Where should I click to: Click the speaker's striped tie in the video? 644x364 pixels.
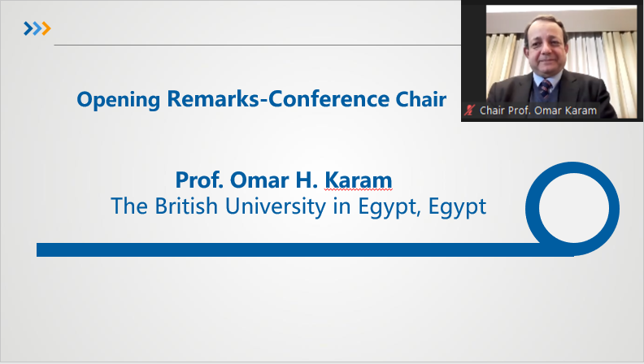[546, 89]
